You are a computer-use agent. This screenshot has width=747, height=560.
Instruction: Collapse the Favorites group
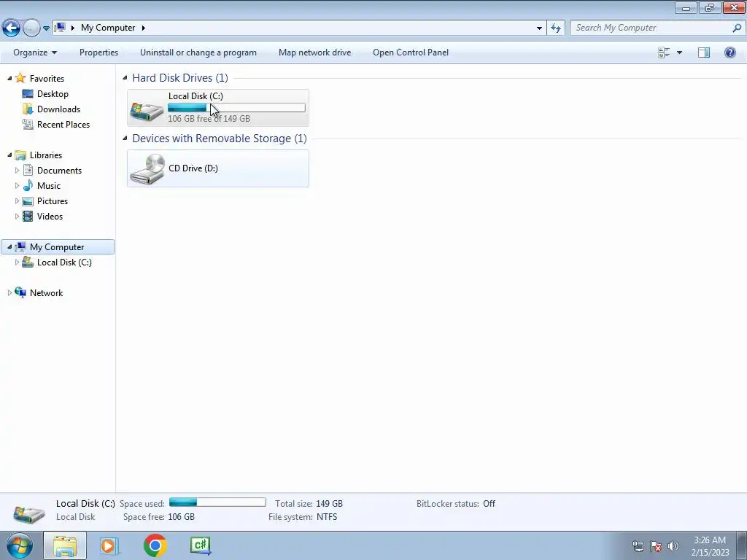9,78
